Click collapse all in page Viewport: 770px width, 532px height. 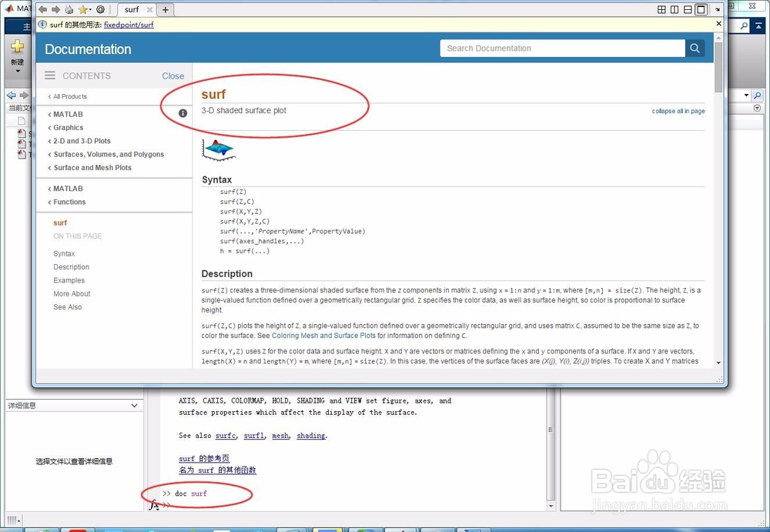pyautogui.click(x=678, y=111)
